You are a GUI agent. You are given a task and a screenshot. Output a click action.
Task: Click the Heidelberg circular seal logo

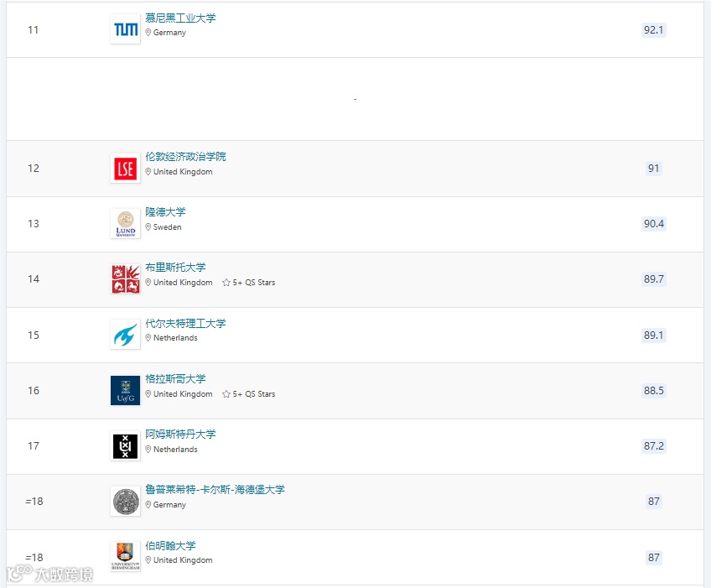(125, 501)
